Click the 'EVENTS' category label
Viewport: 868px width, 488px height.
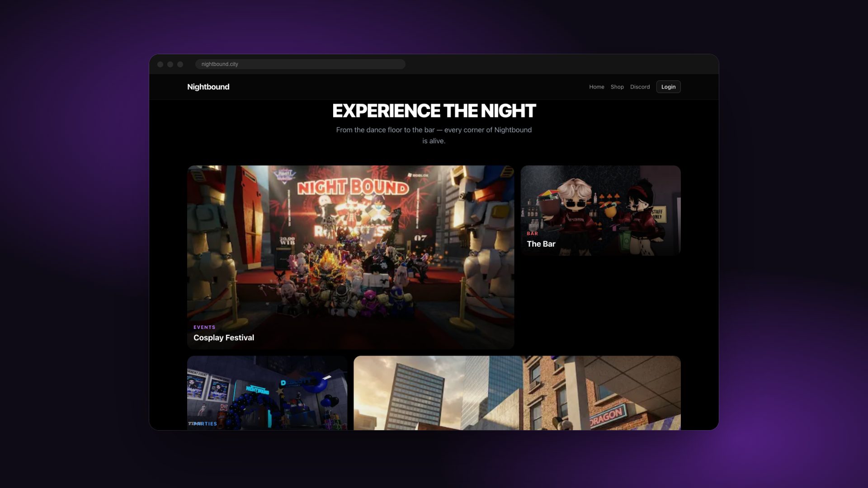point(204,327)
